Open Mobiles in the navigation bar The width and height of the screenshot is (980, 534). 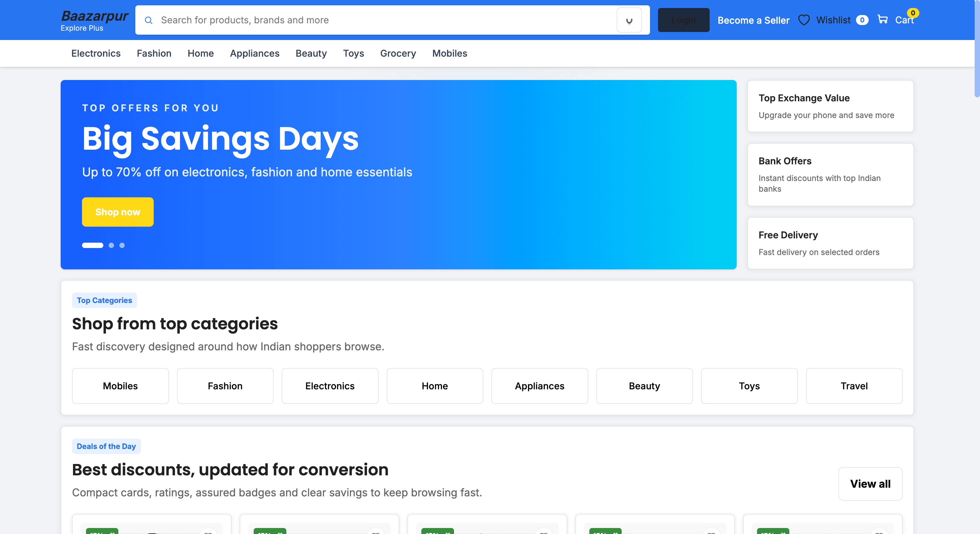point(450,53)
